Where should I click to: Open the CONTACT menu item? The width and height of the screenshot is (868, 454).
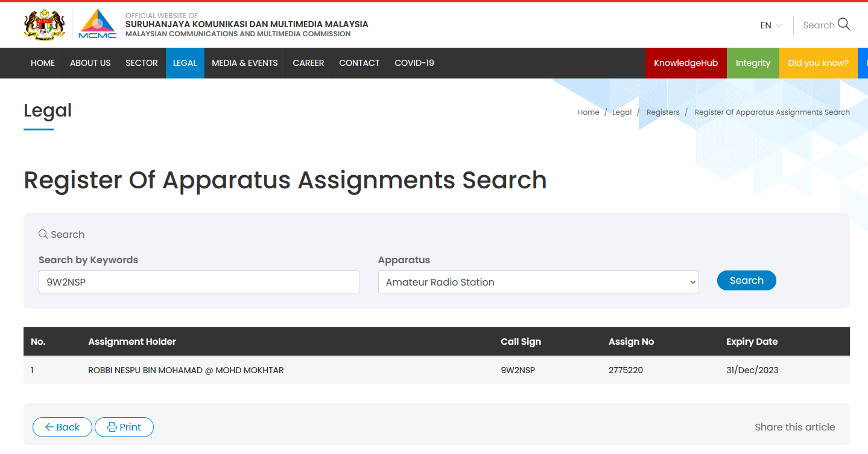coord(360,63)
